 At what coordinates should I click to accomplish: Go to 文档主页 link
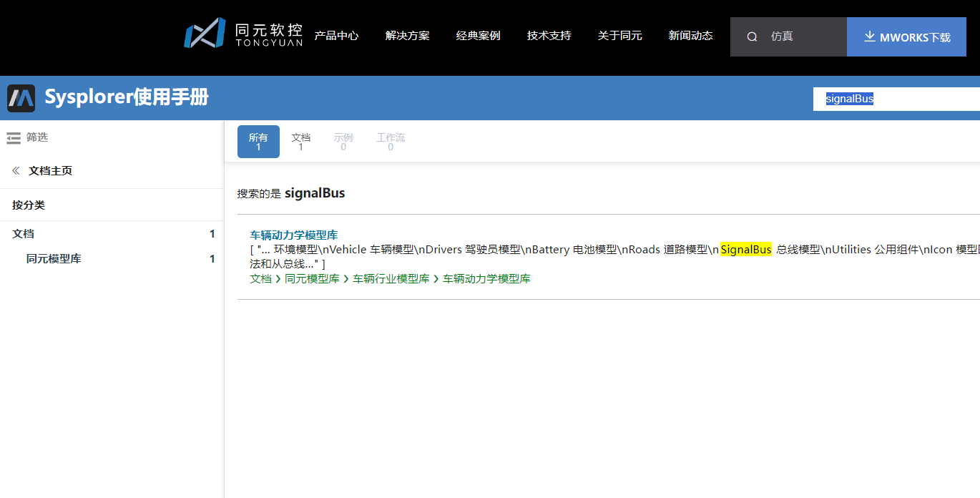tap(51, 170)
